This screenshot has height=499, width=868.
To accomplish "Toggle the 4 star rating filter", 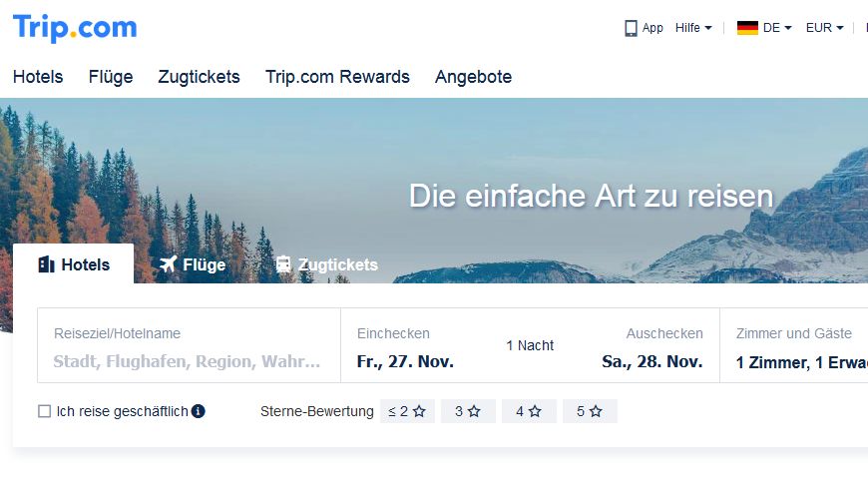I will [529, 411].
